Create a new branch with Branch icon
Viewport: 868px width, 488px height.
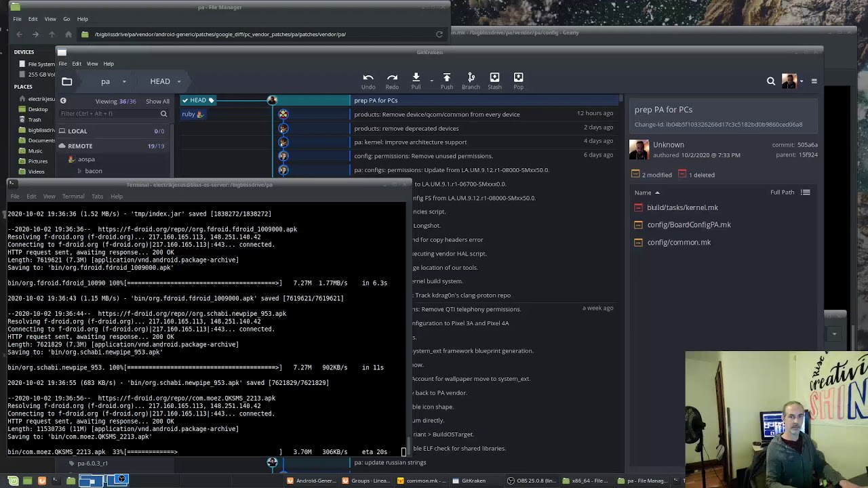click(x=471, y=78)
